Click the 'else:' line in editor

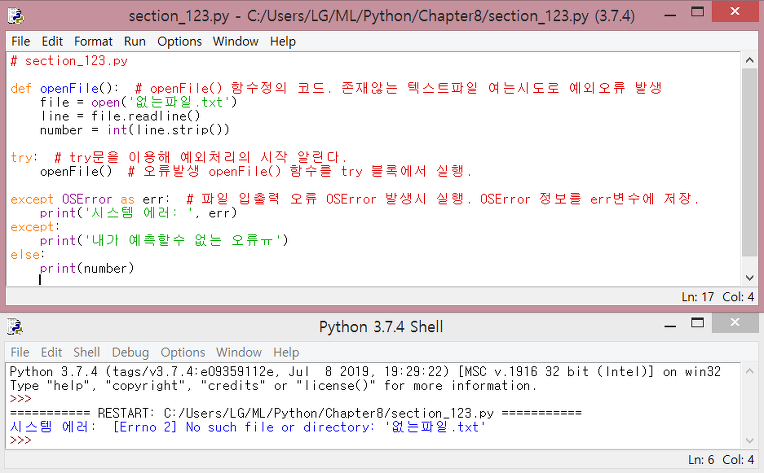27,255
